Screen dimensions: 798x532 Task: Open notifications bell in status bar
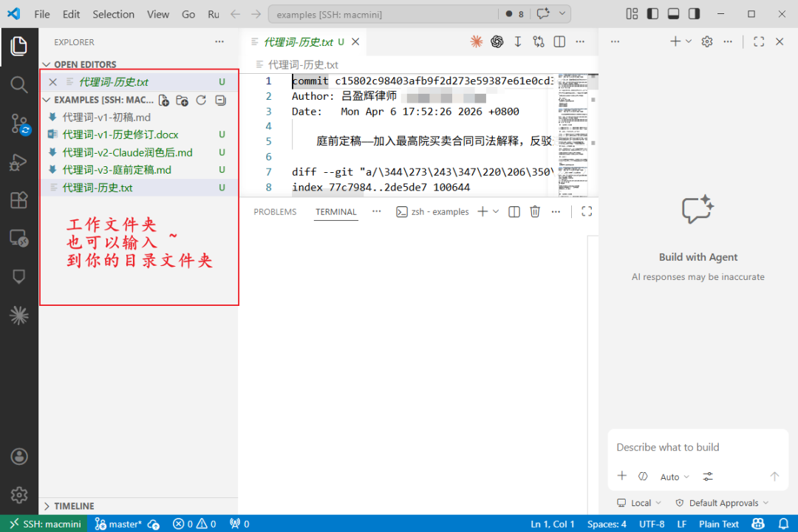(783, 524)
